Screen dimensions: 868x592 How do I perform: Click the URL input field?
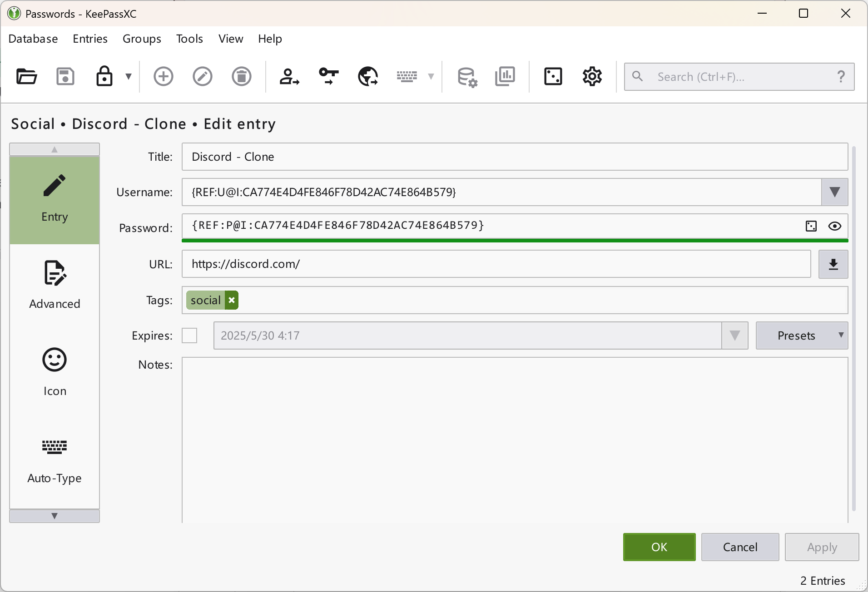tap(496, 264)
